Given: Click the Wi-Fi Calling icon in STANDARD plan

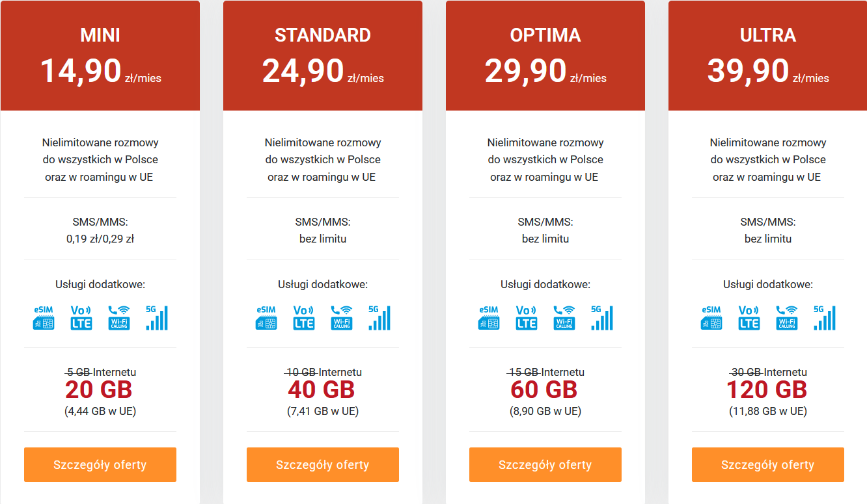Looking at the screenshot, I should 342,318.
